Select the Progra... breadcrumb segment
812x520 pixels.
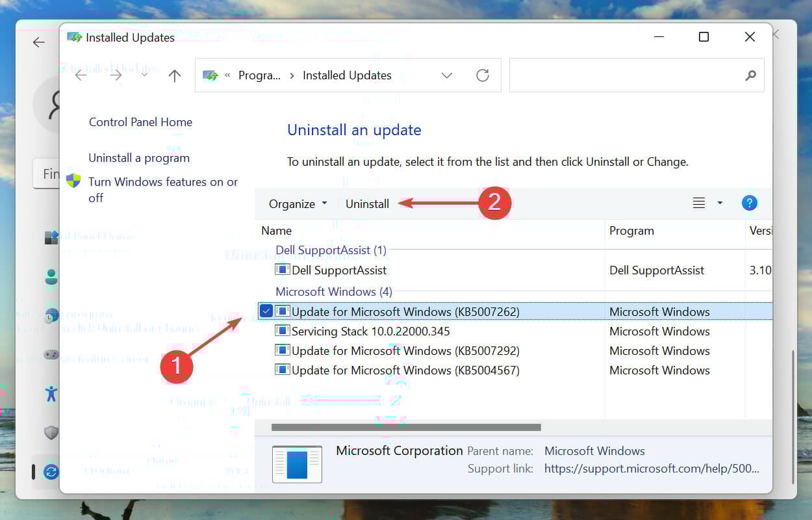[259, 75]
